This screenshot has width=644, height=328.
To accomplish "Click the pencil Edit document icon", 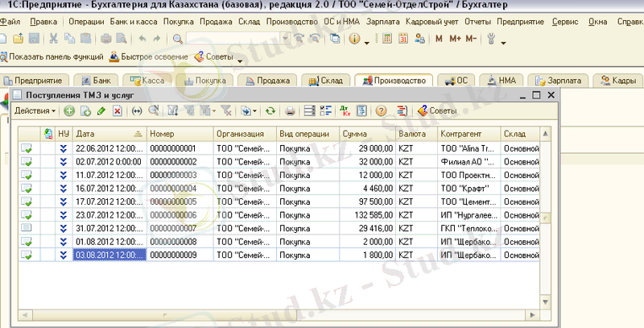I will pos(101,110).
